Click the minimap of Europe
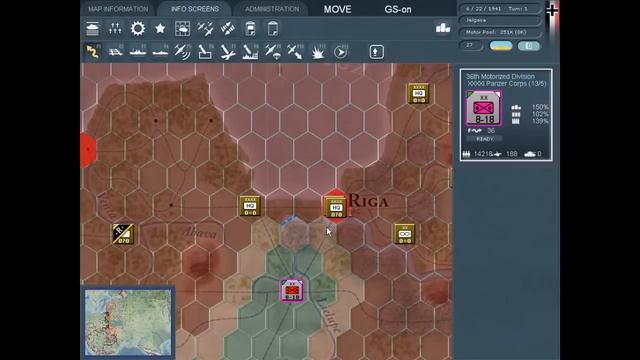Image resolution: width=640 pixels, height=360 pixels. pos(128,322)
